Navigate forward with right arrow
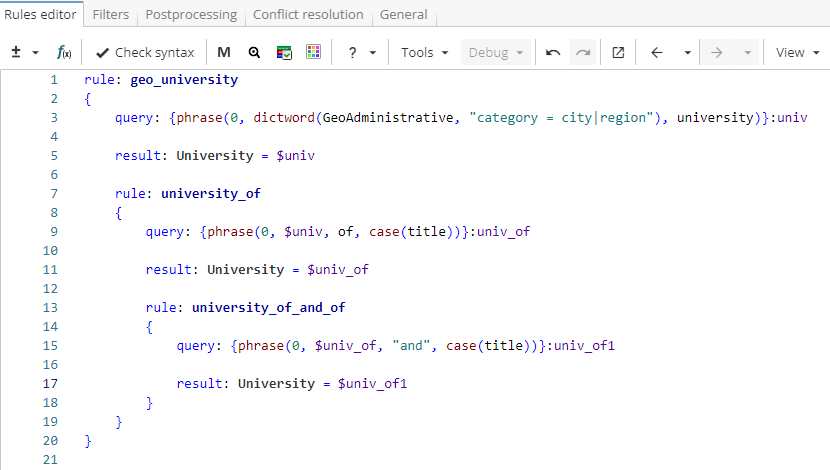 716,52
